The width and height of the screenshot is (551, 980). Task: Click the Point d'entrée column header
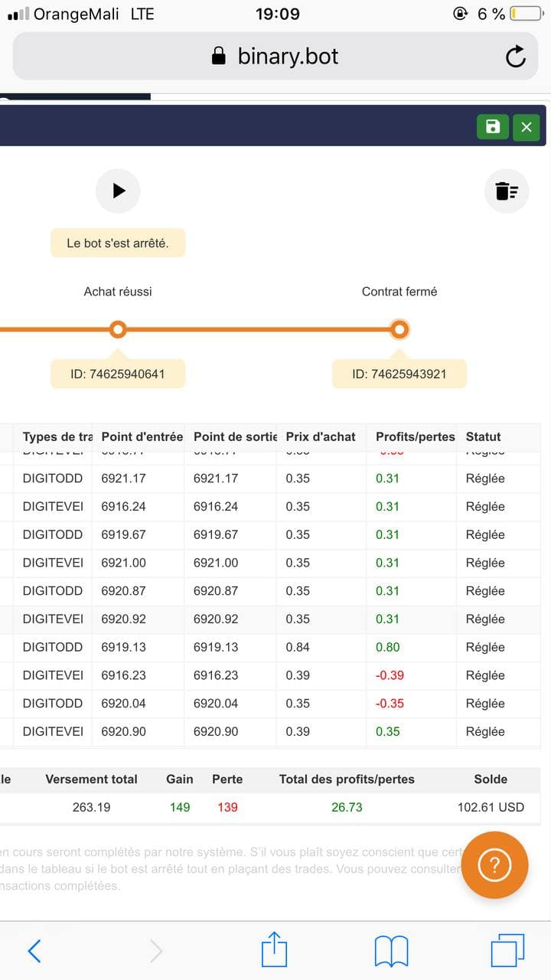click(x=142, y=436)
